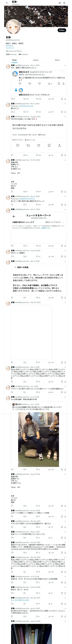The width and height of the screenshot is (72, 644).
Task: Open more options on Mar 3 top post
Action: point(65,65)
